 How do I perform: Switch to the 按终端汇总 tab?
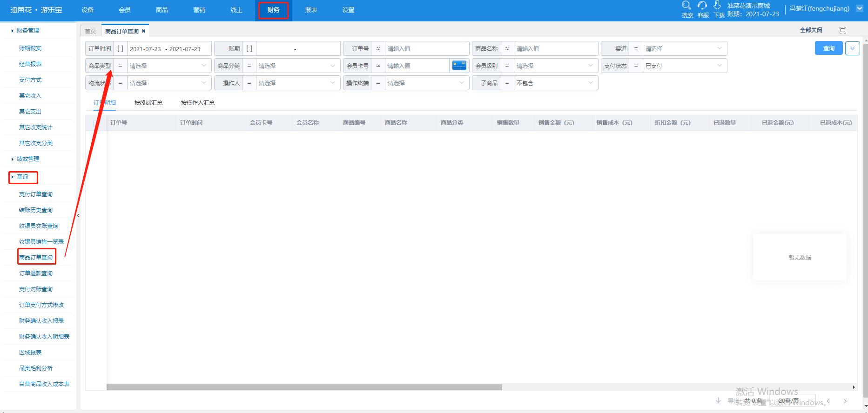(148, 102)
